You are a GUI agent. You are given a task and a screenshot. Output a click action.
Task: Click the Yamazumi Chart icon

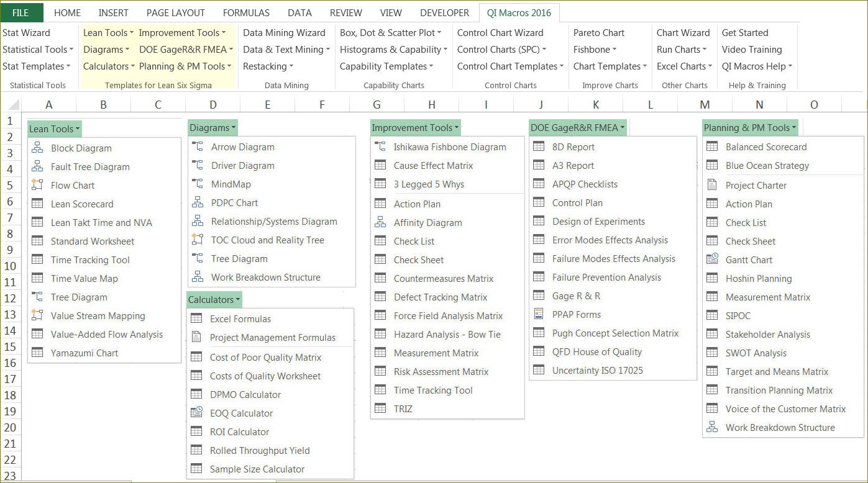pos(37,353)
